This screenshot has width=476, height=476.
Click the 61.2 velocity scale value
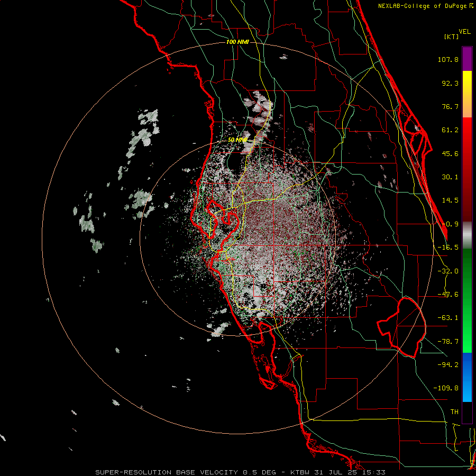(450, 130)
